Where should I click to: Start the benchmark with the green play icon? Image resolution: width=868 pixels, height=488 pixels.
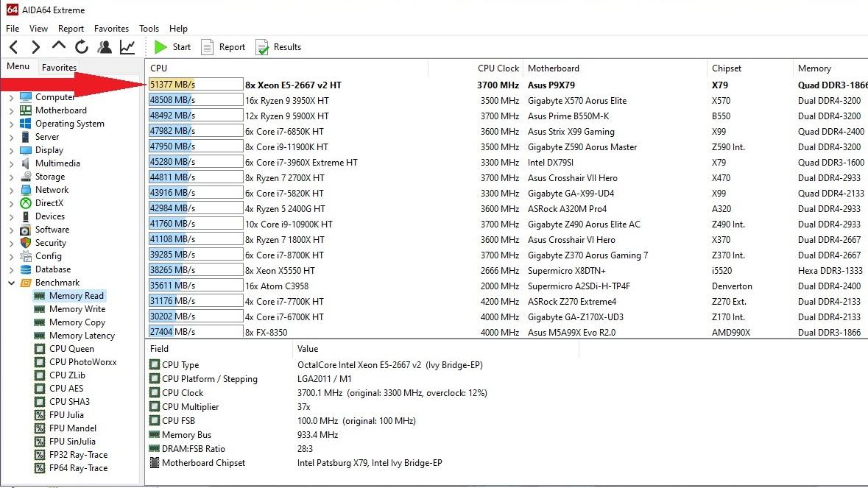[x=160, y=47]
